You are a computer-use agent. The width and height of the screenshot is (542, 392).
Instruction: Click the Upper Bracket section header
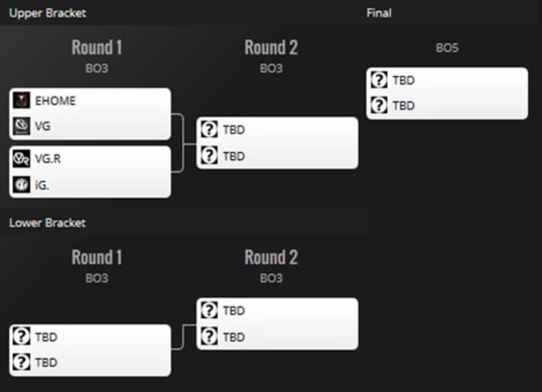pos(47,13)
